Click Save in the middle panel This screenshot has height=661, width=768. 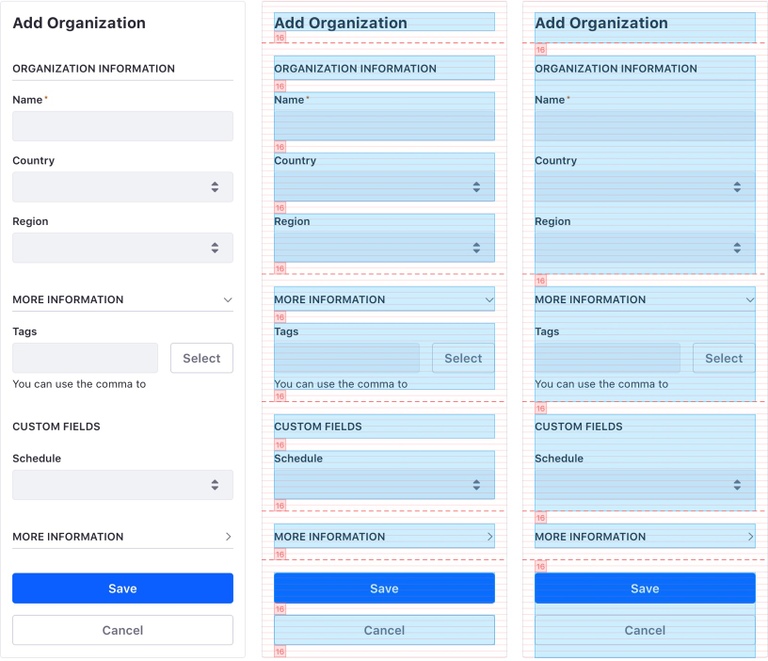point(384,588)
